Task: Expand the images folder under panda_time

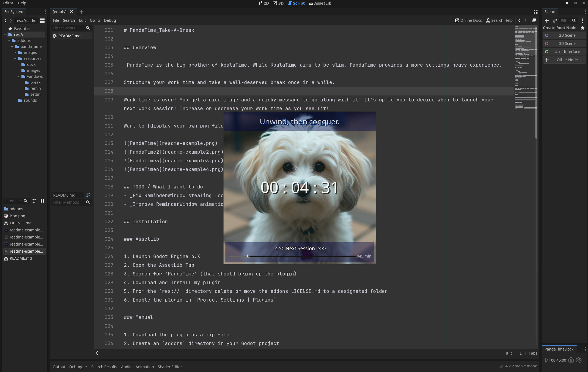Action: click(15, 52)
